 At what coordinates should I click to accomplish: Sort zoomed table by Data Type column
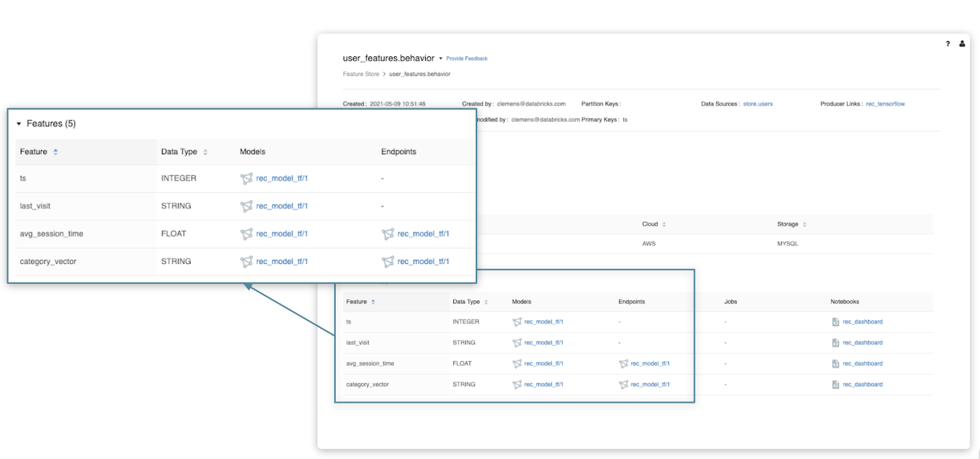point(205,152)
